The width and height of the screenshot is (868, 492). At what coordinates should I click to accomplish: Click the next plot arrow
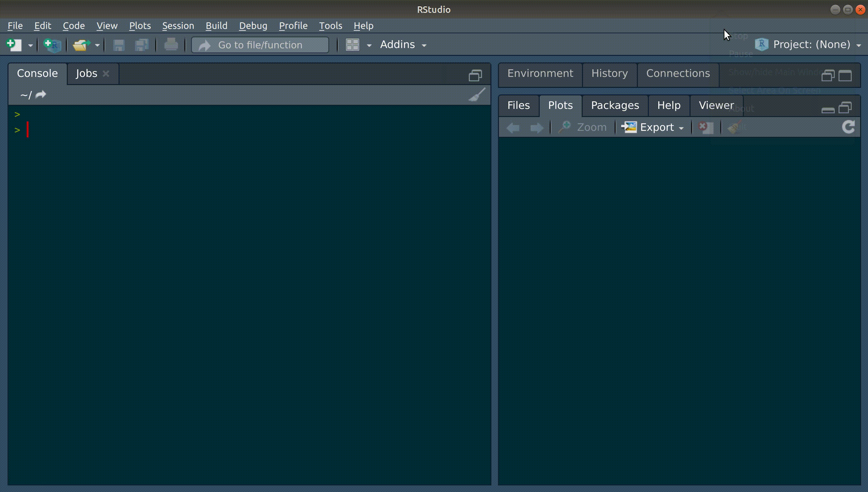pyautogui.click(x=537, y=128)
